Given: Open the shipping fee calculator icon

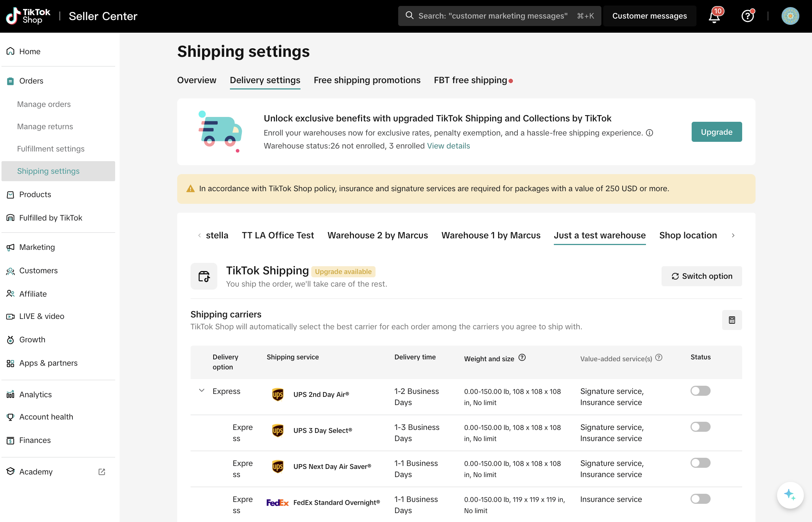Looking at the screenshot, I should point(732,320).
